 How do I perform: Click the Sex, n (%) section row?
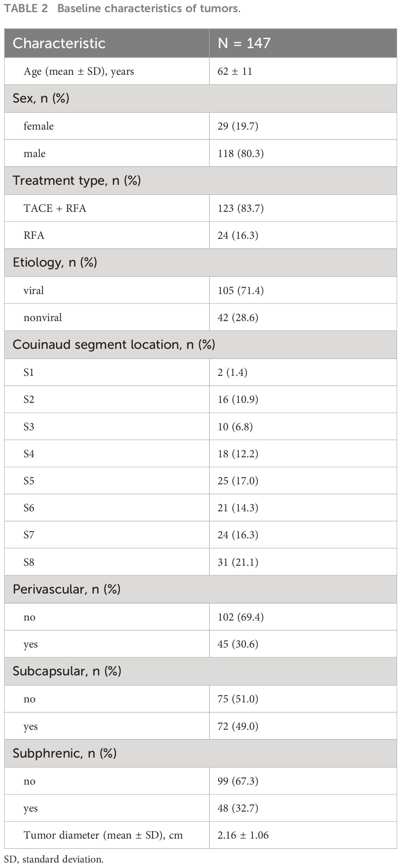(201, 98)
